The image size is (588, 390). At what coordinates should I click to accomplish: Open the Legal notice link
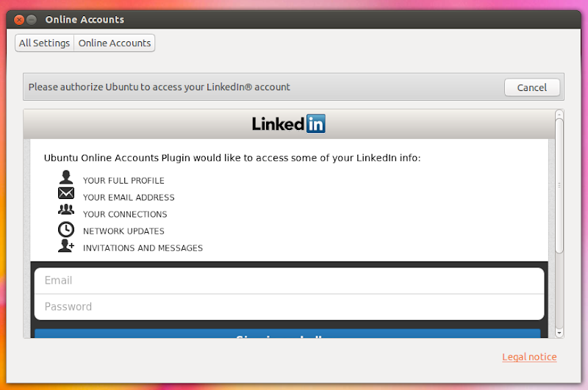click(529, 357)
